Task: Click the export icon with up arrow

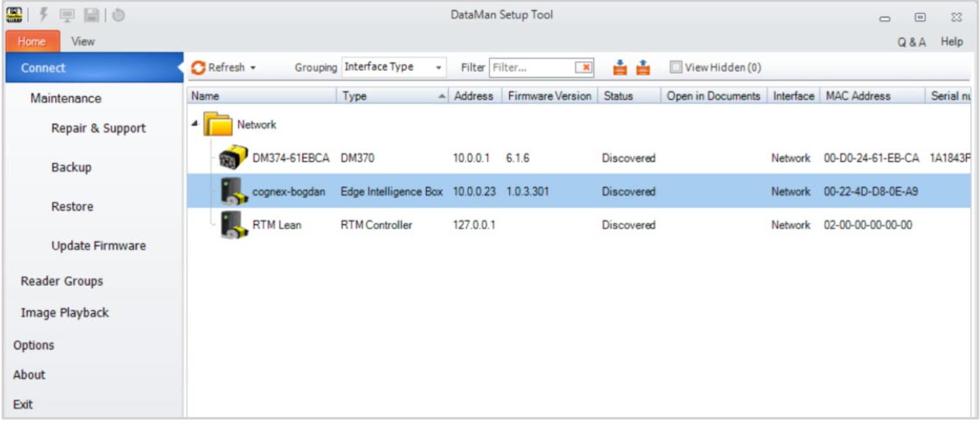Action: click(642, 67)
